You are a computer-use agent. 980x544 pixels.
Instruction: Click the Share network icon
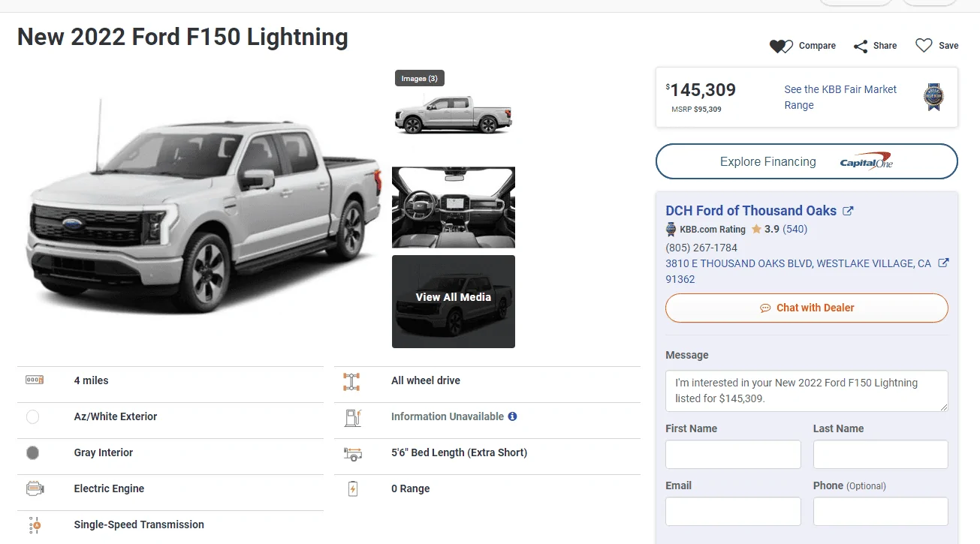coord(861,47)
